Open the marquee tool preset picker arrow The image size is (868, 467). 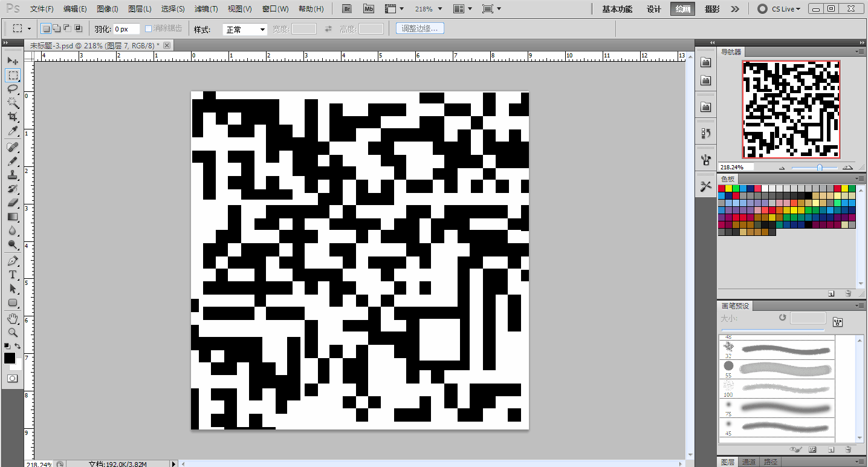[29, 29]
